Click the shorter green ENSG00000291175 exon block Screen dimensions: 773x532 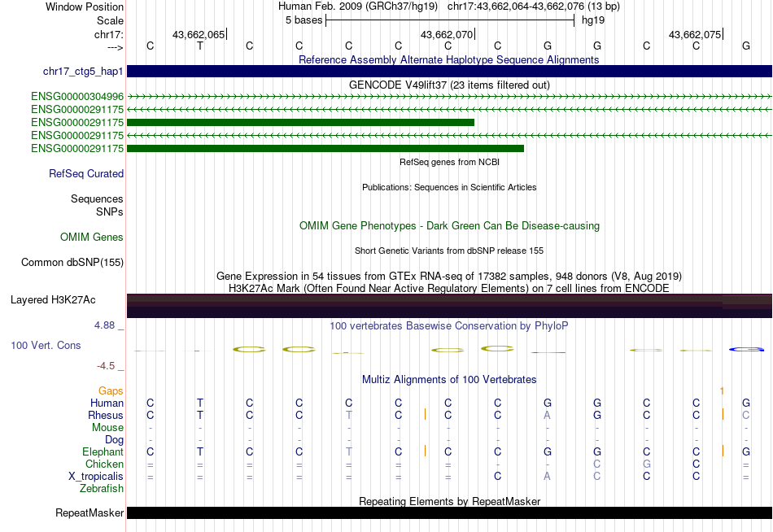[301, 122]
